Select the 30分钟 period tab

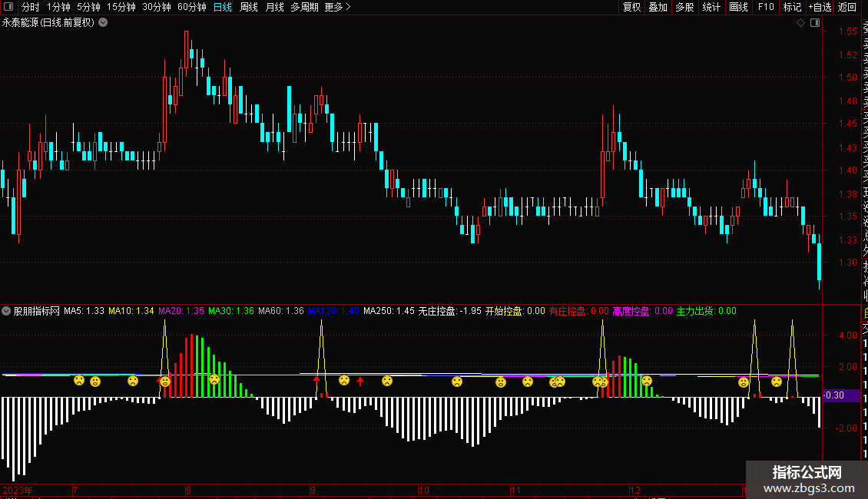click(x=157, y=7)
